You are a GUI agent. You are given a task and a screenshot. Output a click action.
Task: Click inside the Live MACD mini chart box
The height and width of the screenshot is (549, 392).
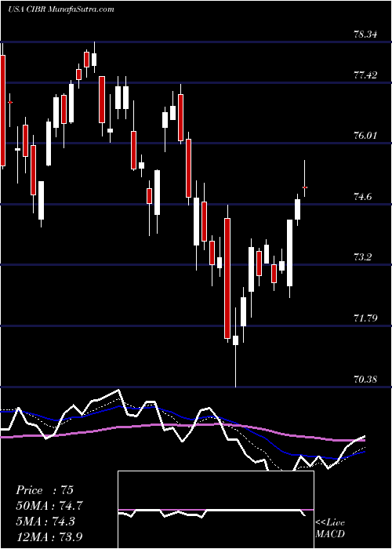tap(216, 510)
